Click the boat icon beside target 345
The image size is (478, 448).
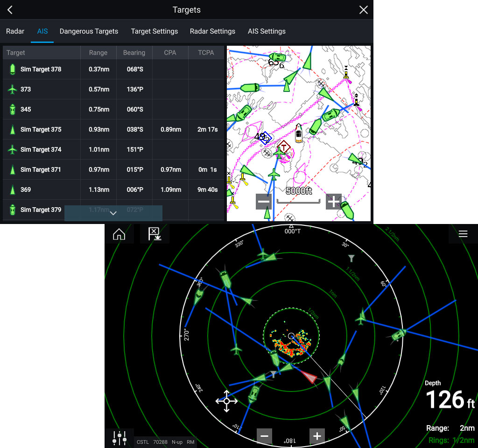13,109
